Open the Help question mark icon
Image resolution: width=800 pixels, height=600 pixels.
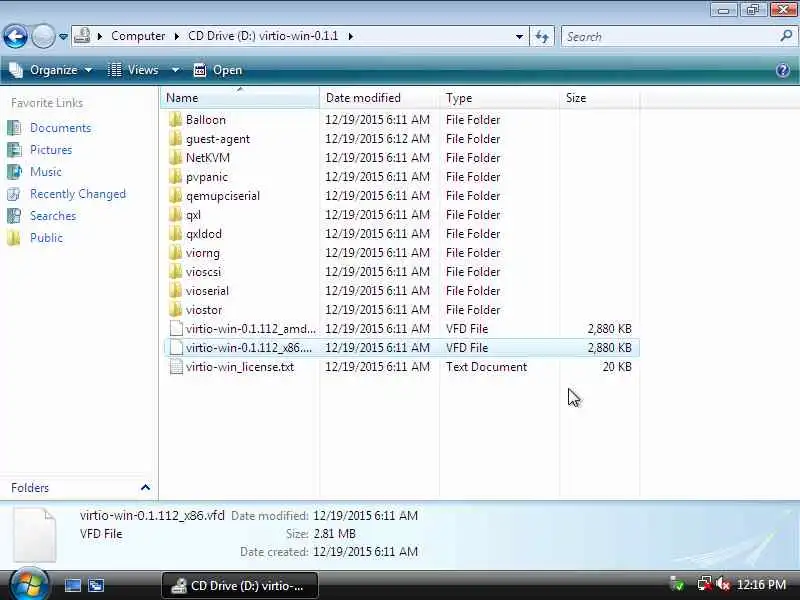coord(783,70)
